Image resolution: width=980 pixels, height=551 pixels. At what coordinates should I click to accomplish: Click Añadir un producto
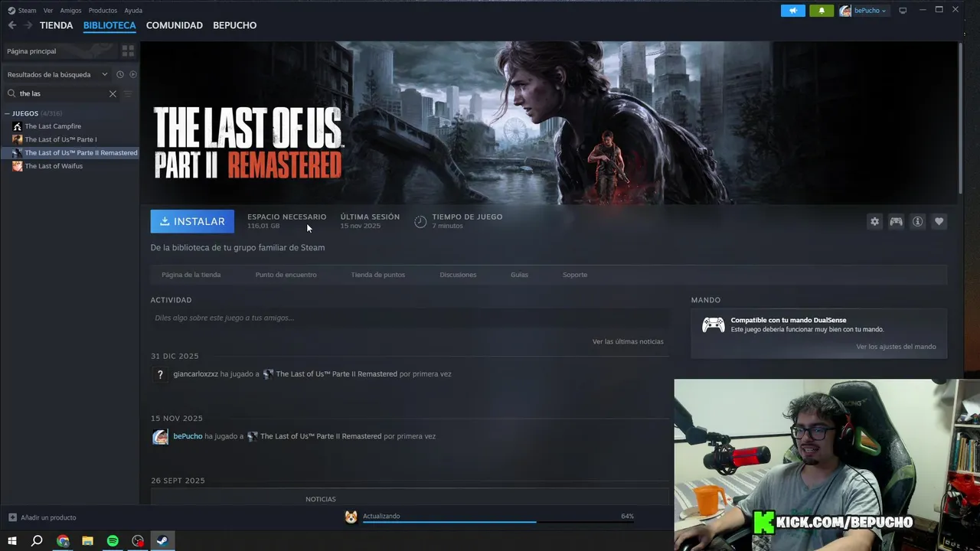pos(48,518)
